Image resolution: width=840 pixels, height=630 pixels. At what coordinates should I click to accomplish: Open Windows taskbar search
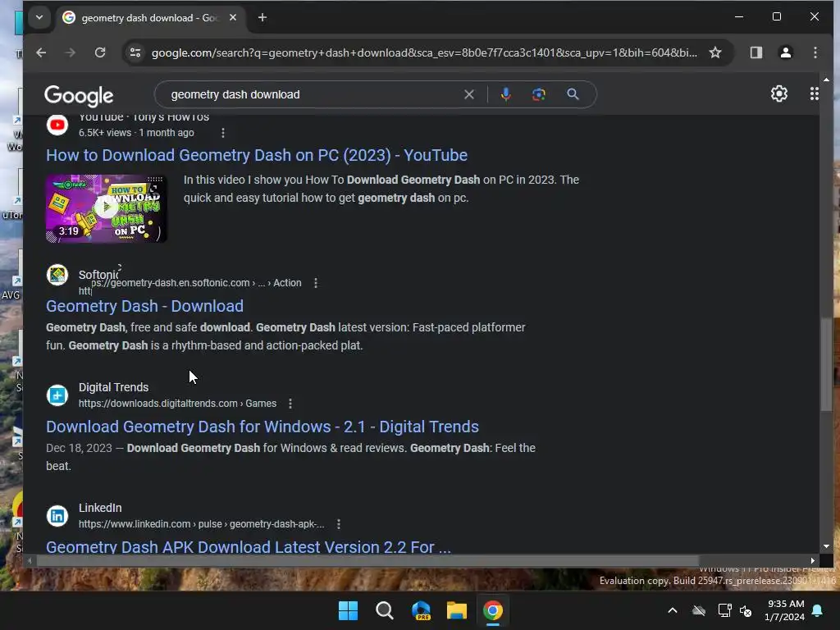(384, 610)
